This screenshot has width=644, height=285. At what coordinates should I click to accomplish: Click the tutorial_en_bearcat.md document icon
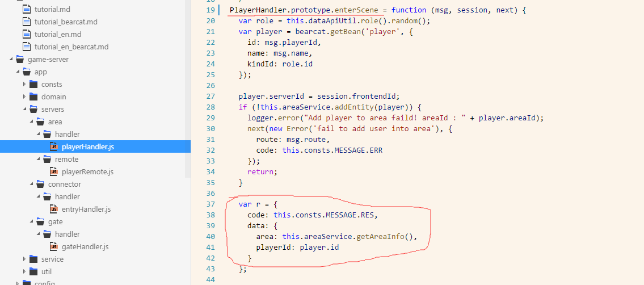27,47
